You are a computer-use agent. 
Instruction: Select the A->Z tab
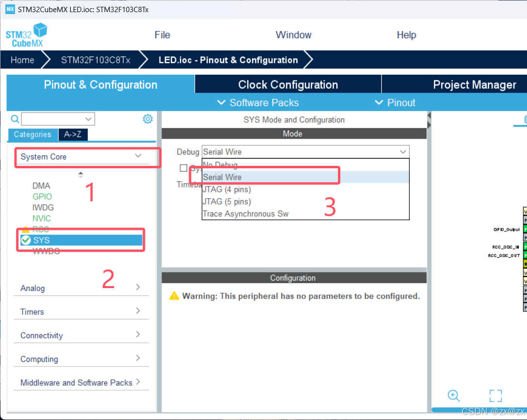73,134
